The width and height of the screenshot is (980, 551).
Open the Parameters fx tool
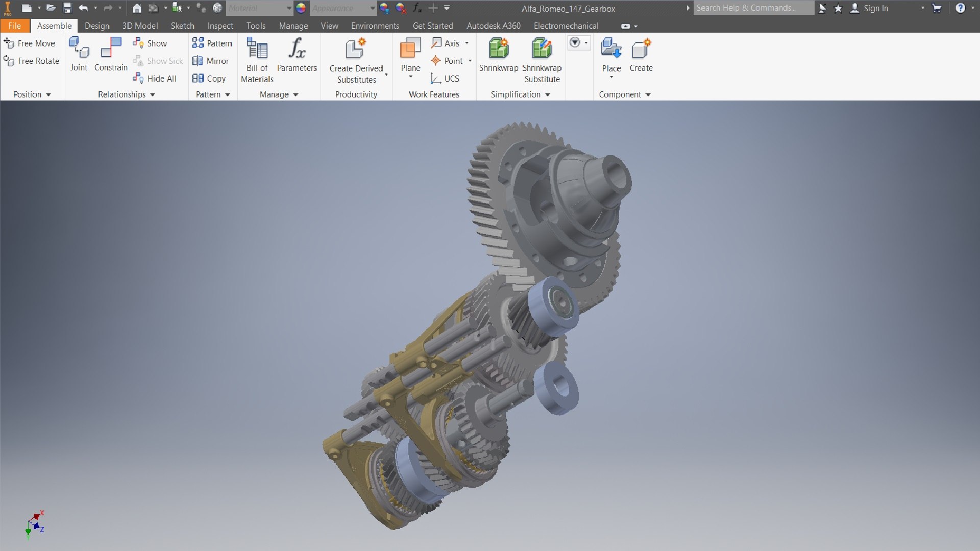297,54
